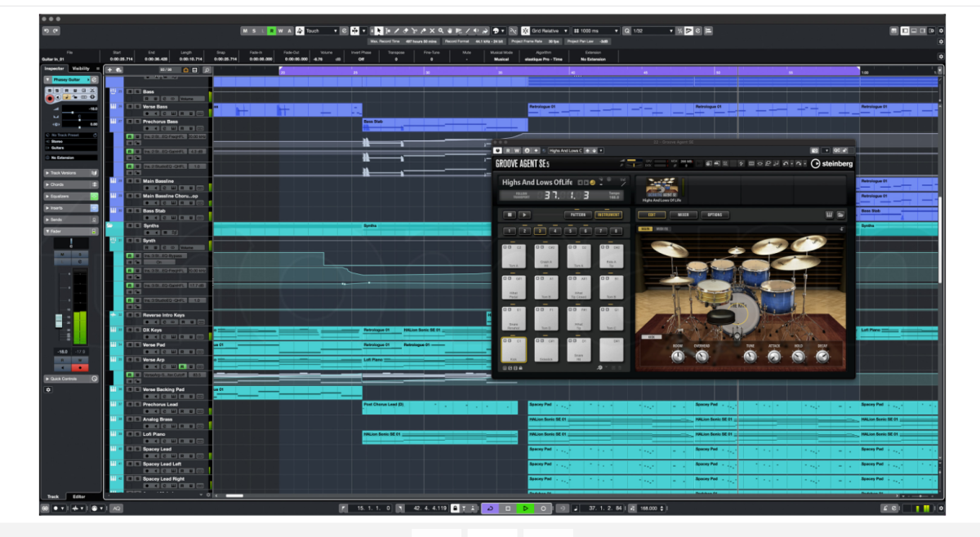Select the Draw pencil tool
This screenshot has width=980, height=537.
(397, 31)
